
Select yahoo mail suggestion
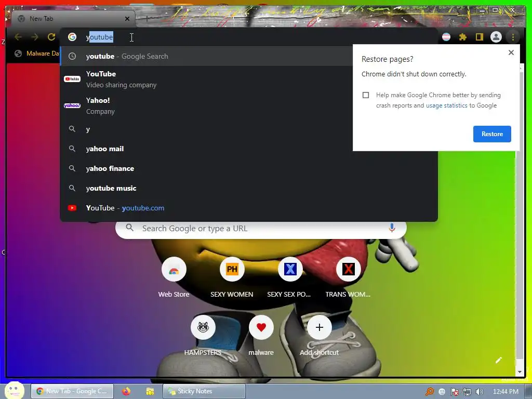click(206, 149)
